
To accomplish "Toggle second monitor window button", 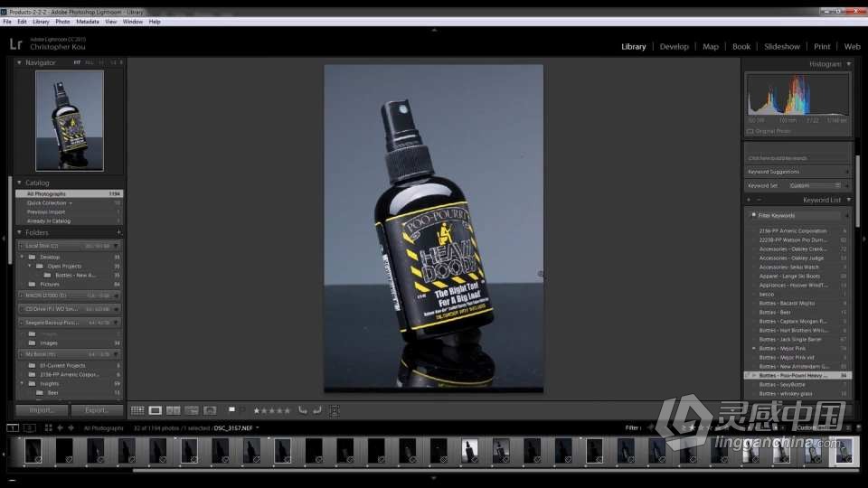I will point(29,427).
